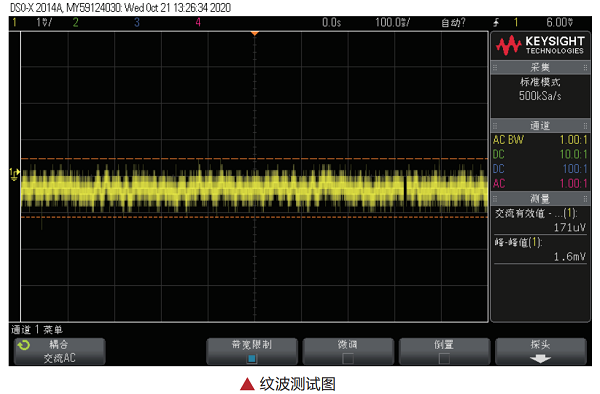Click the grip icon on measurement panel header
This screenshot has height=394, width=600.
pos(495,199)
